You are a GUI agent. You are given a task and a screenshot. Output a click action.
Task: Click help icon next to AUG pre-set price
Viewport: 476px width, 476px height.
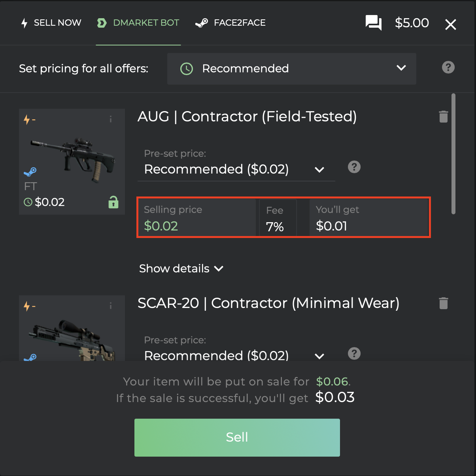pyautogui.click(x=354, y=167)
